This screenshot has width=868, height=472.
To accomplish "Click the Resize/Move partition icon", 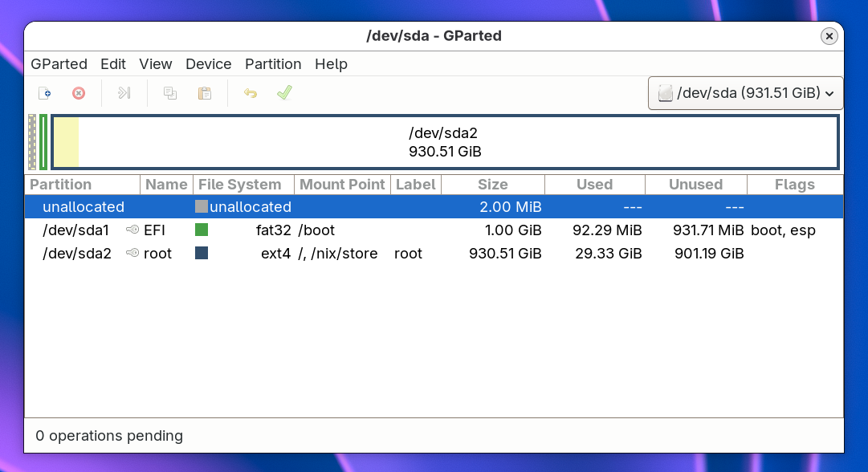I will pyautogui.click(x=124, y=93).
